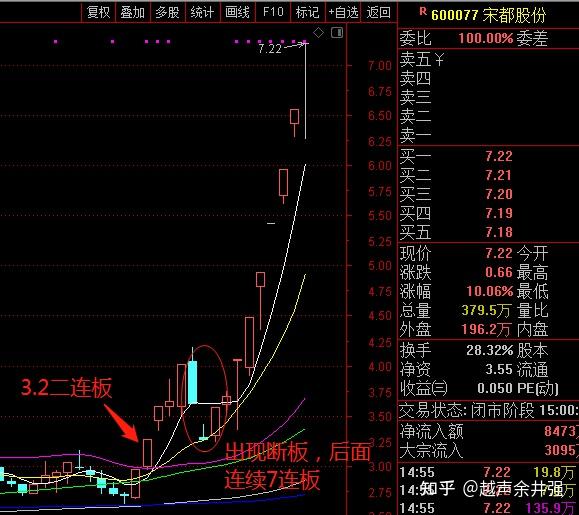
Task: Click the 换手 28.32% value
Action: pos(490,350)
